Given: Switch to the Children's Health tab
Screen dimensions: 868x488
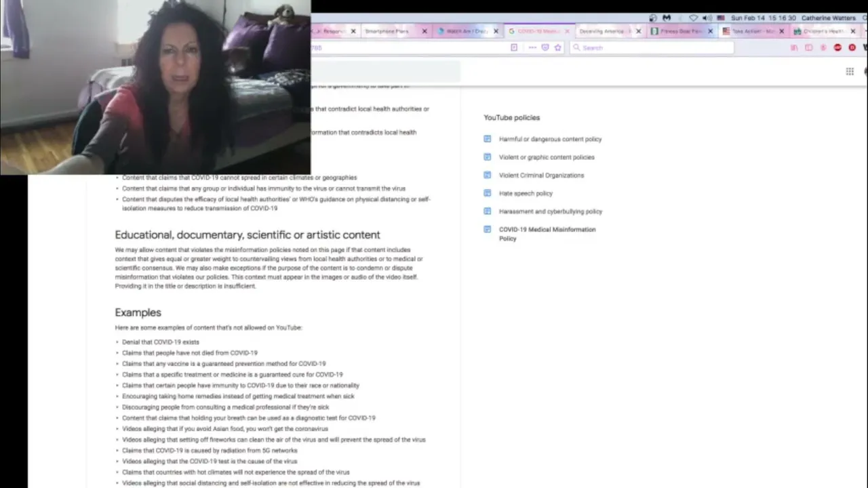Looking at the screenshot, I should click(824, 31).
